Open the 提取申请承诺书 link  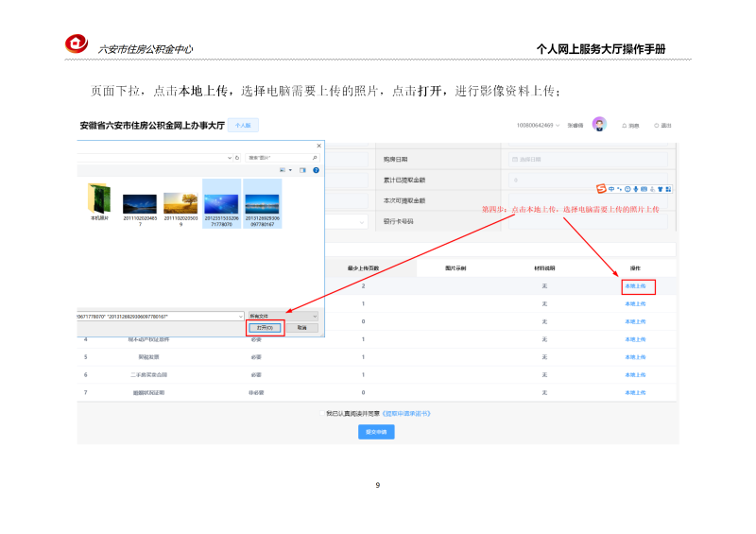point(406,413)
